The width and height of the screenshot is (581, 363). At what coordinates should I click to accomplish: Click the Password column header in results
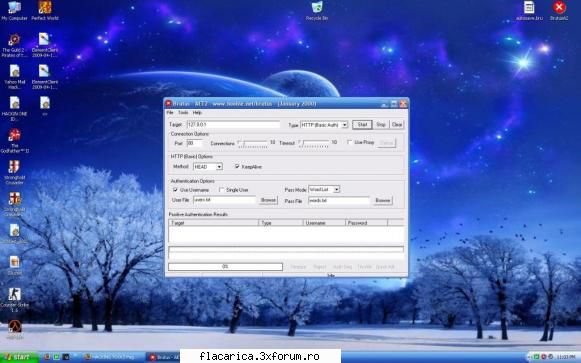coord(366,223)
